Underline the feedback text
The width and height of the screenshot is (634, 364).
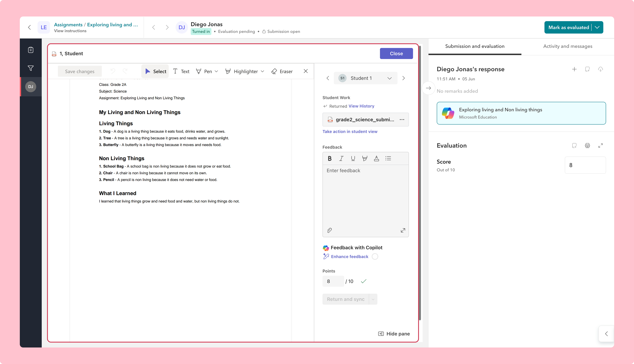point(353,158)
